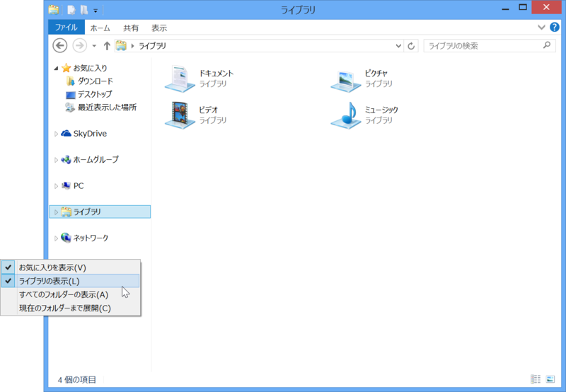Image resolution: width=566 pixels, height=392 pixels.
Task: Expand the SkyDrive tree node
Action: [x=56, y=134]
